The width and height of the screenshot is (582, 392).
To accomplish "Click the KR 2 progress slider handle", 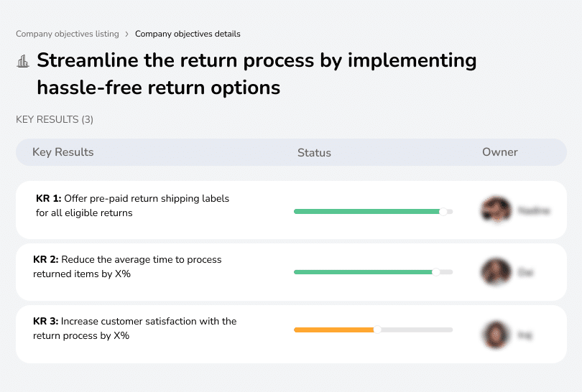I will tap(435, 272).
